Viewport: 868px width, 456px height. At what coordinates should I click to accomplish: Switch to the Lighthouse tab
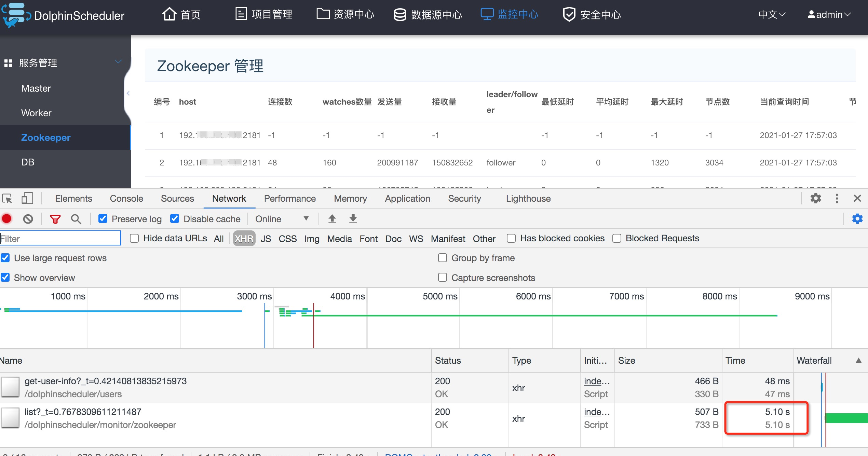tap(528, 199)
